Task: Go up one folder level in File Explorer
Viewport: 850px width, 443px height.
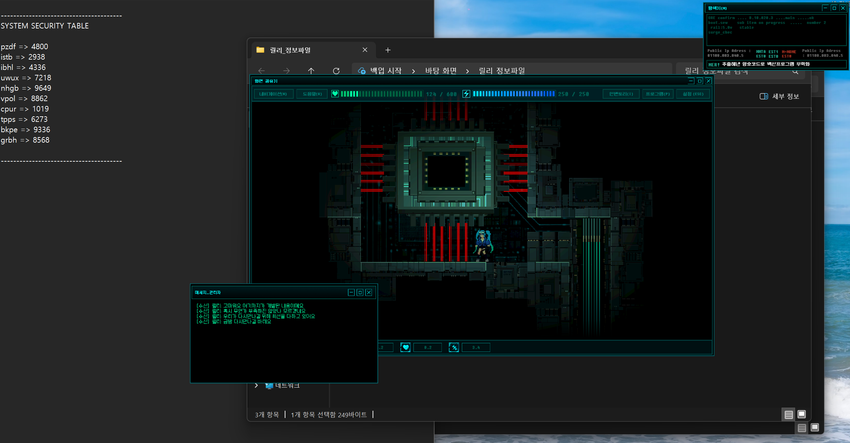Action: pos(311,70)
